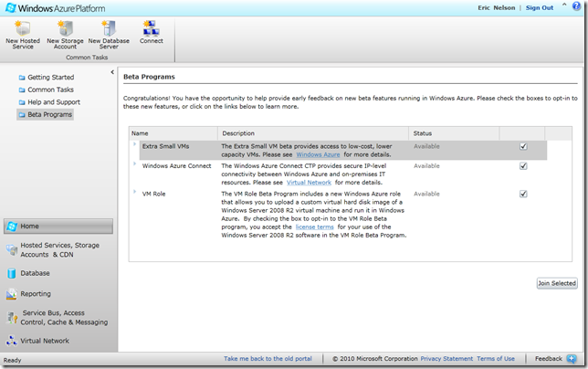Viewport: 588px width, 369px height.
Task: Follow the Virtual Network details link
Action: 309,183
